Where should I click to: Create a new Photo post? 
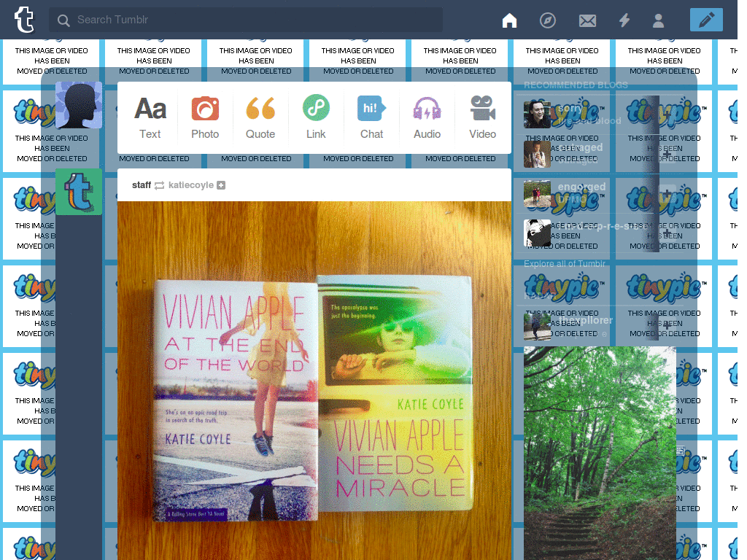click(x=205, y=117)
